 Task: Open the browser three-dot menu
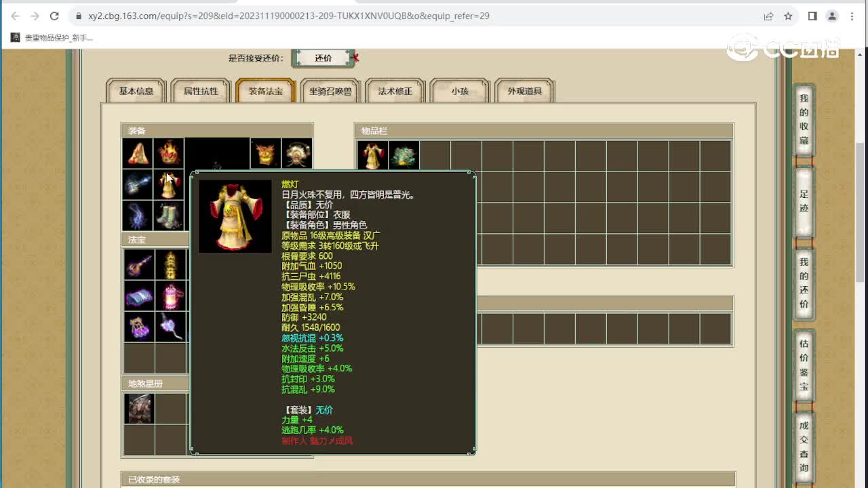tap(852, 16)
